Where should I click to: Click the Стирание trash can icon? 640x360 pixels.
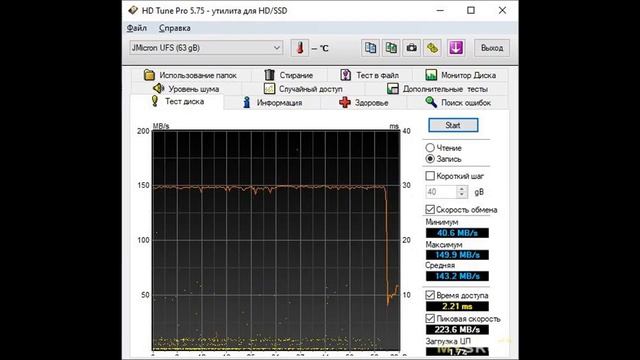coord(269,75)
